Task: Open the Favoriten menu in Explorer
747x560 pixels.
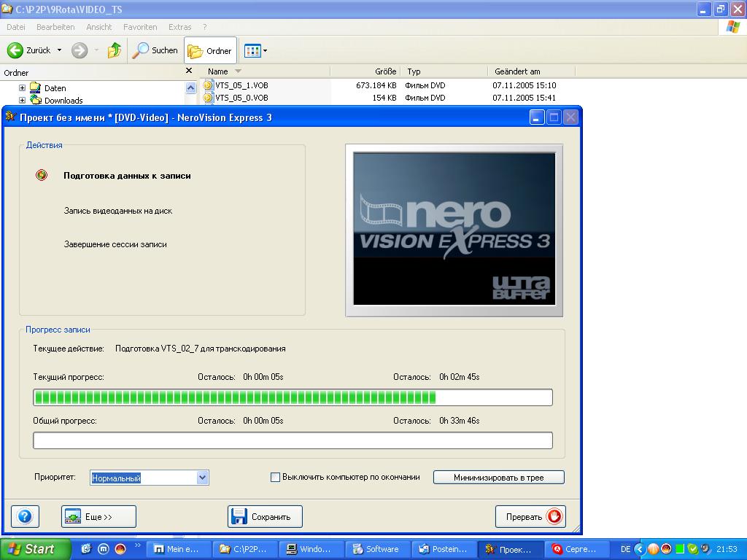Action: click(140, 27)
